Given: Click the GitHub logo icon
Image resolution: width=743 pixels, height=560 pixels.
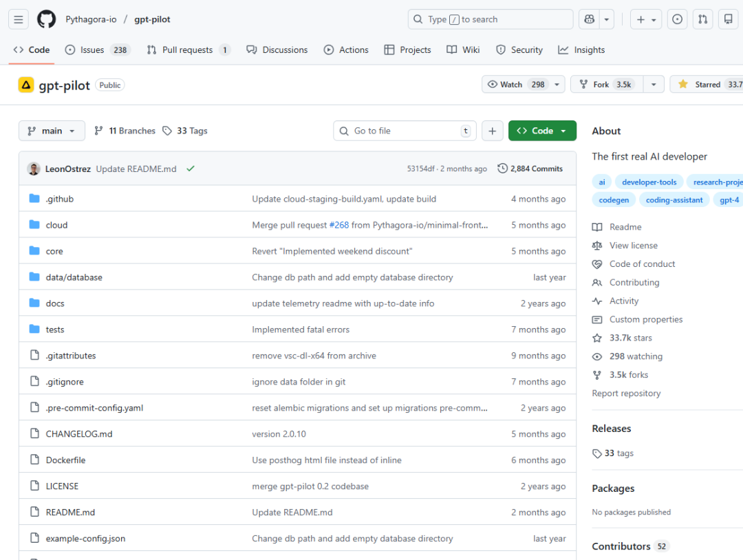Looking at the screenshot, I should [46, 19].
